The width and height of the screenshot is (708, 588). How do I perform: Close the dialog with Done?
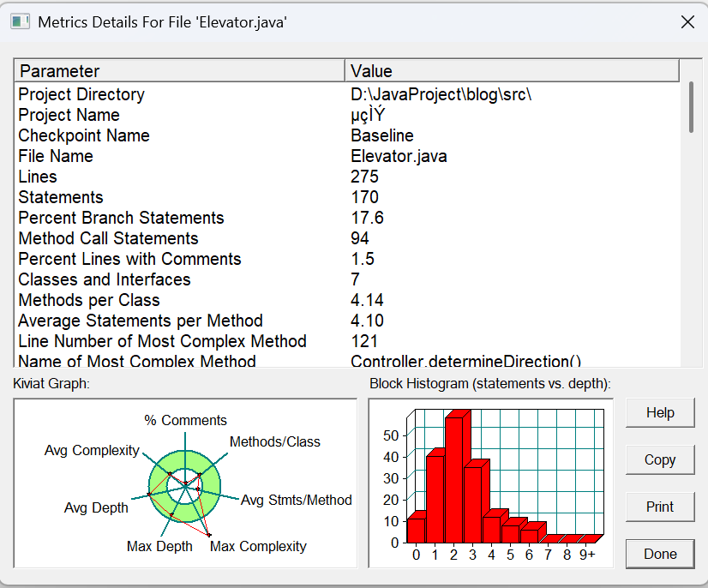(660, 554)
